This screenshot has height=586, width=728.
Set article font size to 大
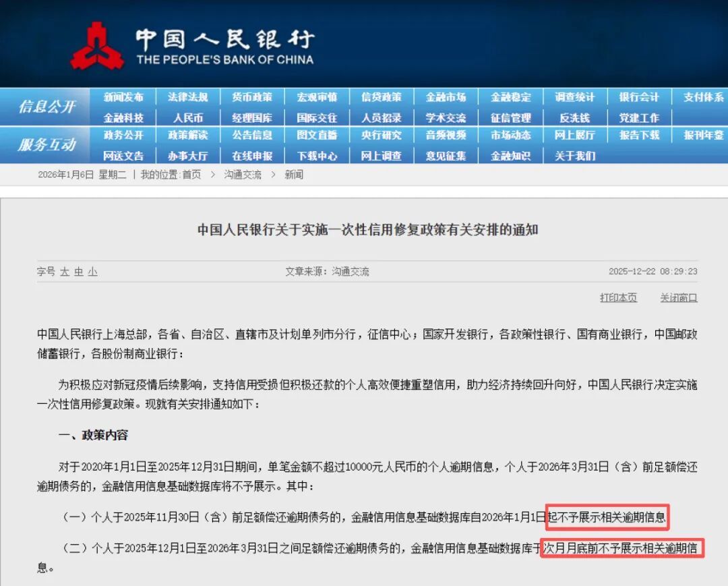pyautogui.click(x=64, y=271)
